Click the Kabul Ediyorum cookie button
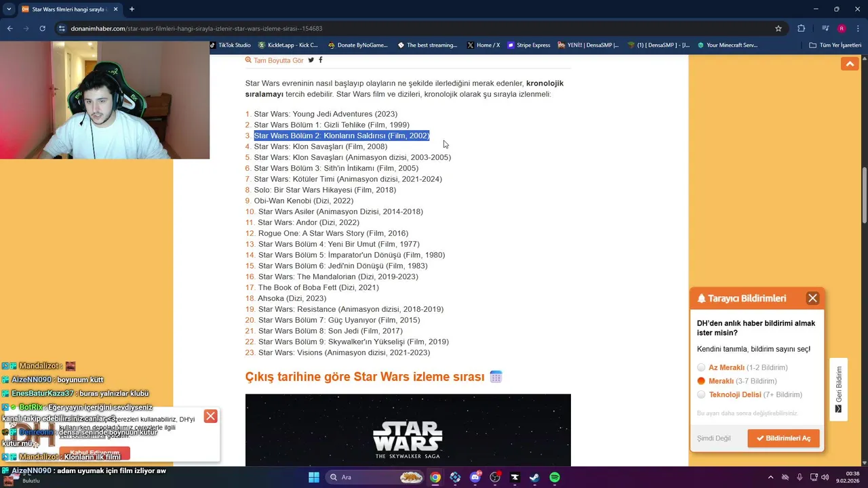868x488 pixels. point(94,453)
